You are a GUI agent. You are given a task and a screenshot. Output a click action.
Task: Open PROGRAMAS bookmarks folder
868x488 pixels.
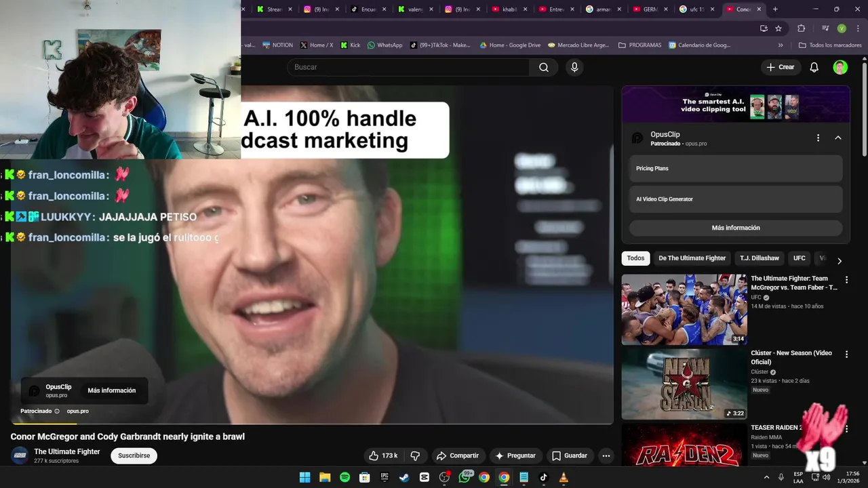(x=639, y=45)
